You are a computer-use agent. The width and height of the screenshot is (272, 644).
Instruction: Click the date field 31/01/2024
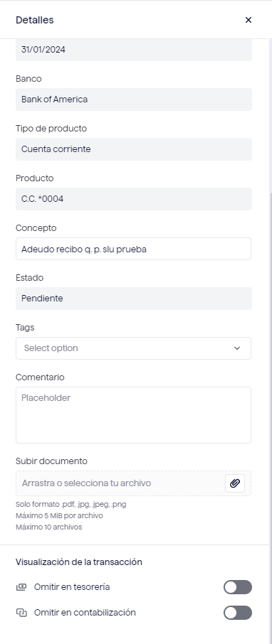134,50
